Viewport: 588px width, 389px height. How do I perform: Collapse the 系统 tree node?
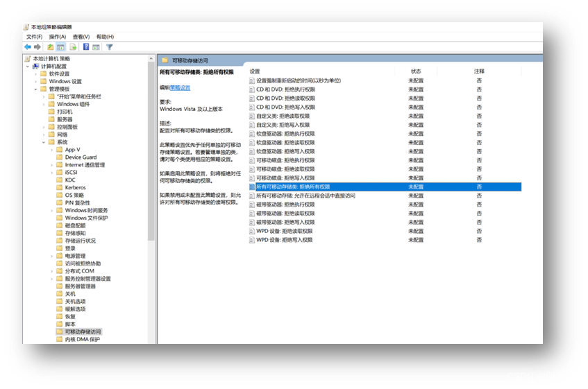click(x=44, y=142)
